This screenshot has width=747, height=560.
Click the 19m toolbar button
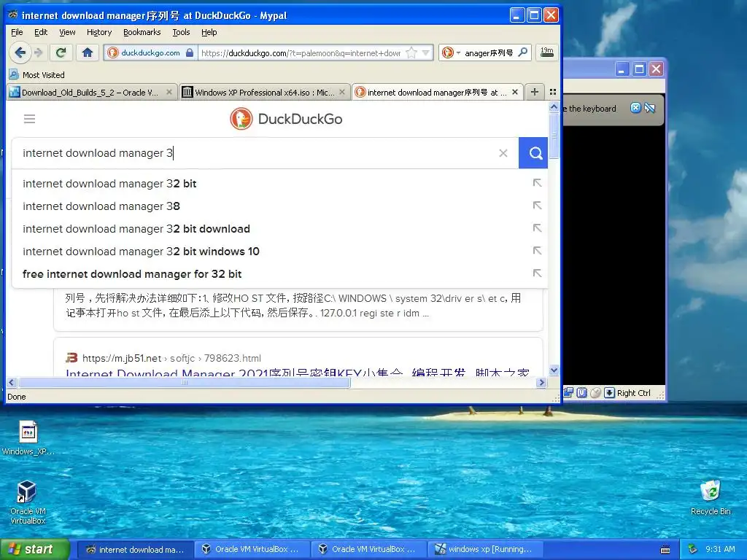click(547, 52)
